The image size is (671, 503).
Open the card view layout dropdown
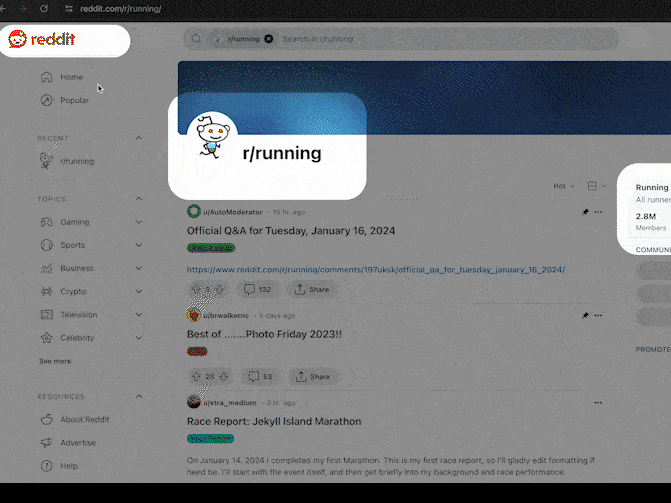597,186
